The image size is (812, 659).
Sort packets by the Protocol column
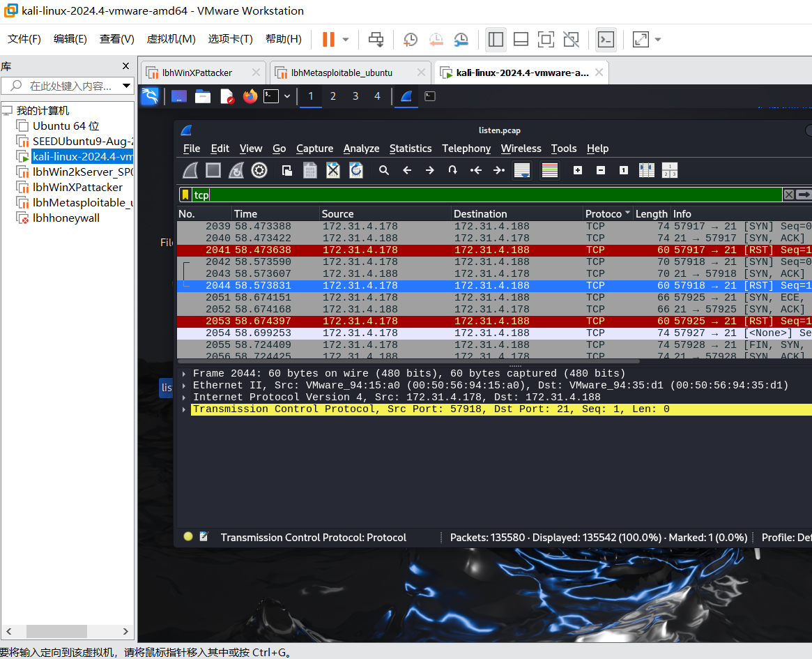point(608,214)
